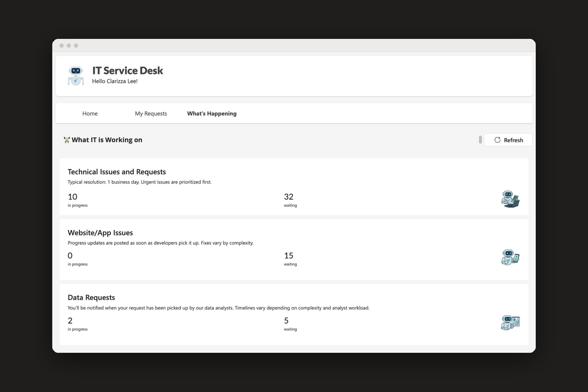
Task: Click the Website/App Issues heading
Action: pyautogui.click(x=100, y=233)
